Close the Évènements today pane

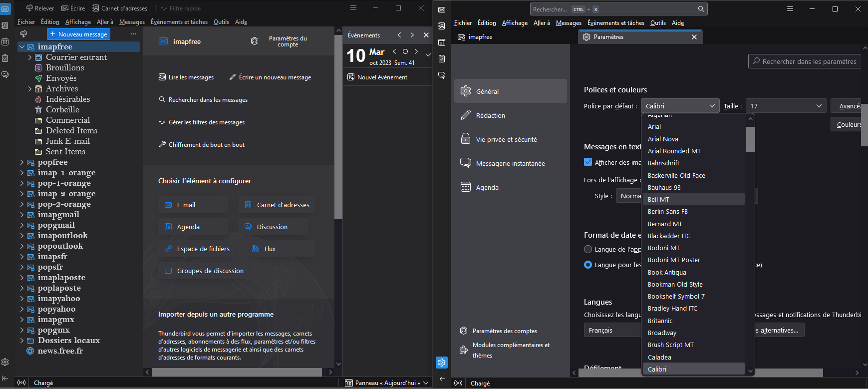click(426, 35)
